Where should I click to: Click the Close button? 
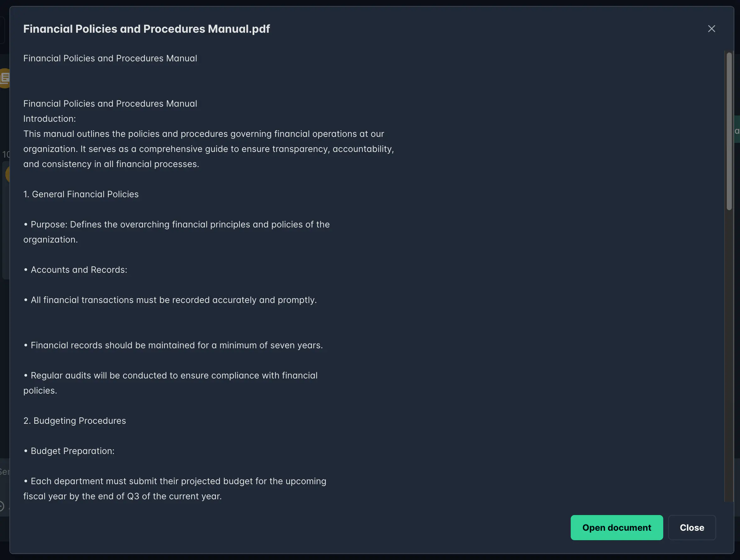click(x=692, y=528)
